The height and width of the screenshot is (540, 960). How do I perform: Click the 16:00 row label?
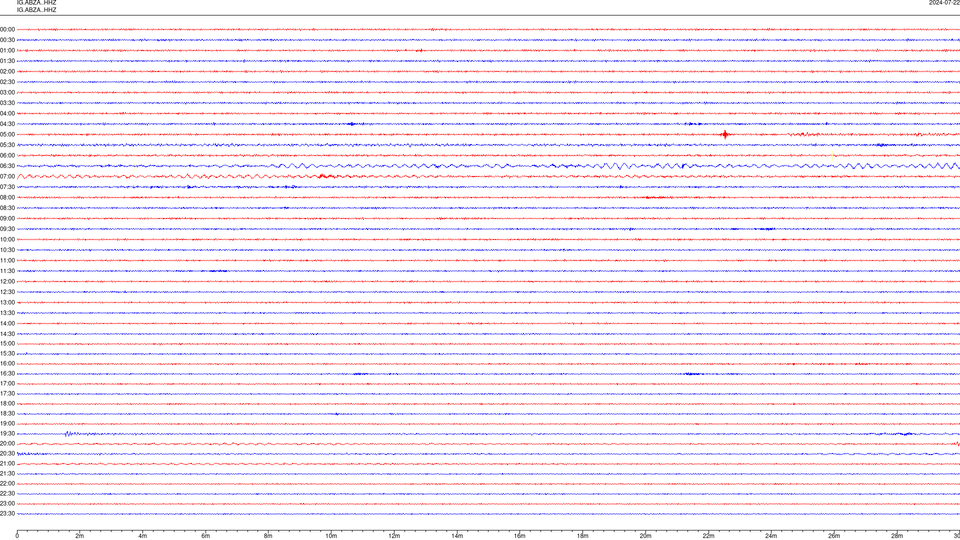pyautogui.click(x=7, y=364)
